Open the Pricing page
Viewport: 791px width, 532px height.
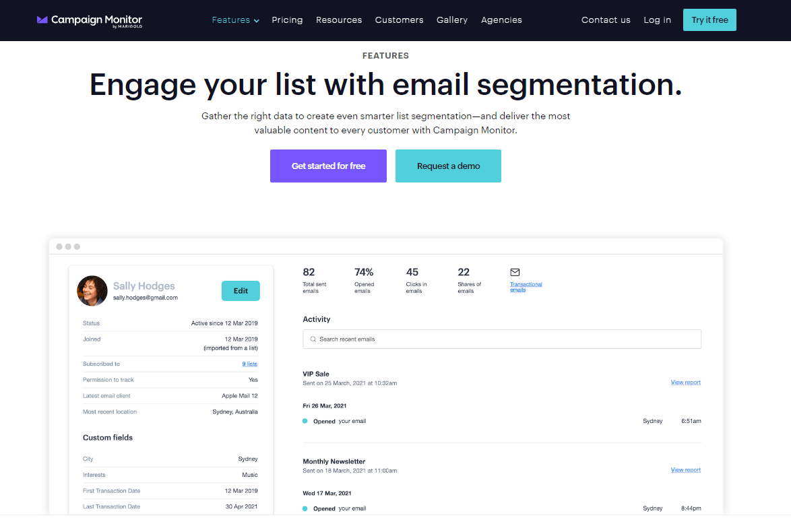[287, 20]
